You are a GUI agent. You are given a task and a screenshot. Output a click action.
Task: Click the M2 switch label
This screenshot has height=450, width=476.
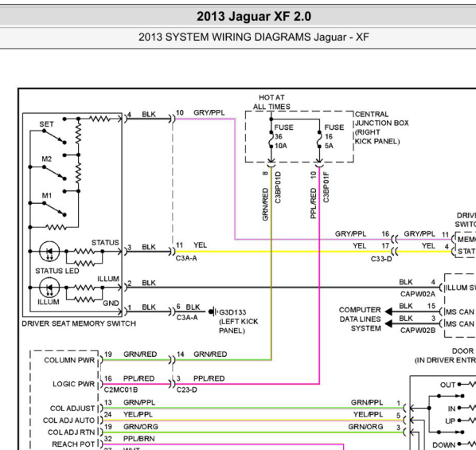(x=47, y=159)
